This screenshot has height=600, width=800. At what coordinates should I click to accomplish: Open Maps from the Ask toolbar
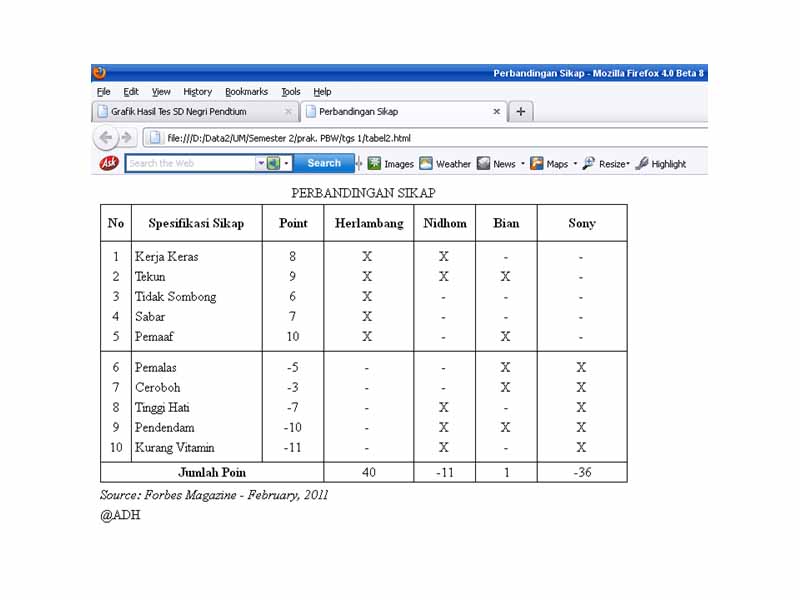tap(549, 164)
